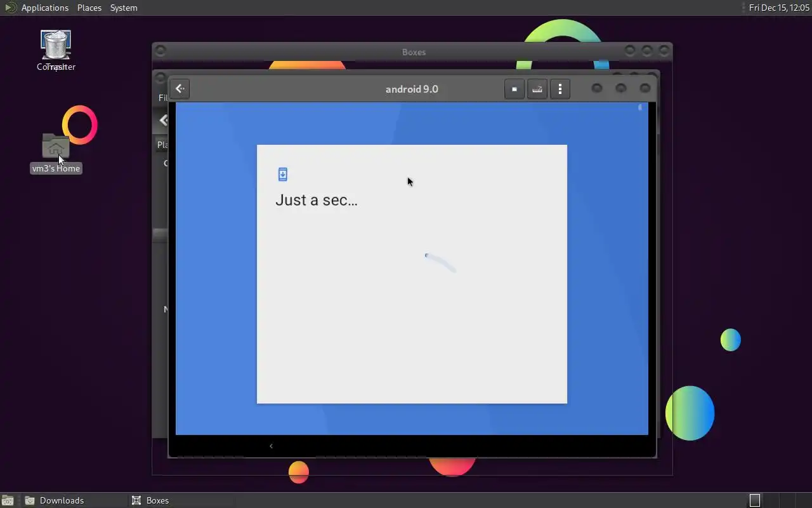Open the Places menu
This screenshot has width=812, height=508.
(89, 8)
